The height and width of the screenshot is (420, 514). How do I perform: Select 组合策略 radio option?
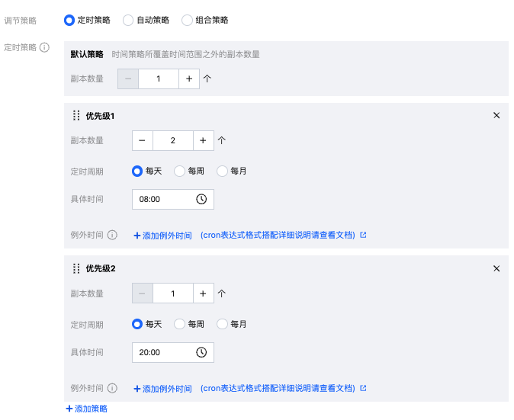[x=187, y=20]
